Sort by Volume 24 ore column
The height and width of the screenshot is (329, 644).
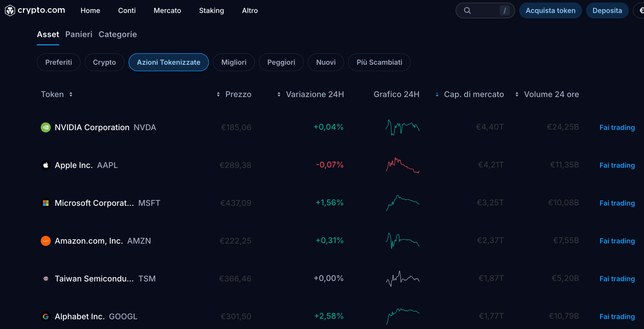point(547,94)
